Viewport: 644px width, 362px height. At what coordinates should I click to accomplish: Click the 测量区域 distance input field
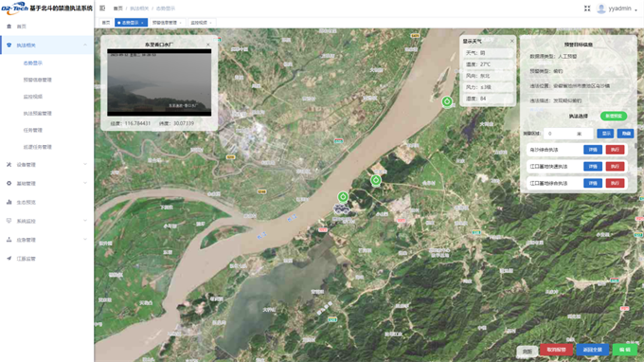coord(568,134)
